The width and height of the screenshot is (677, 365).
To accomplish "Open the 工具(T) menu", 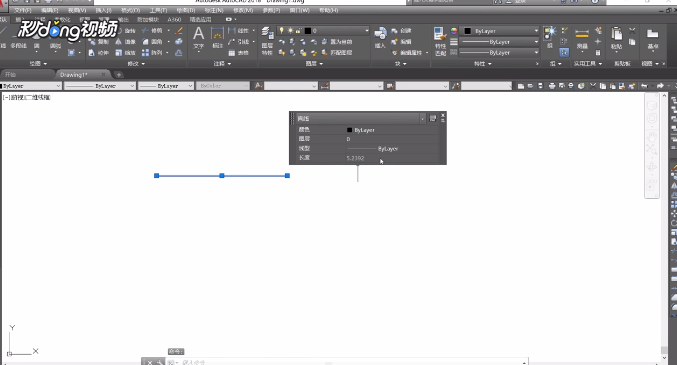I will click(x=158, y=10).
